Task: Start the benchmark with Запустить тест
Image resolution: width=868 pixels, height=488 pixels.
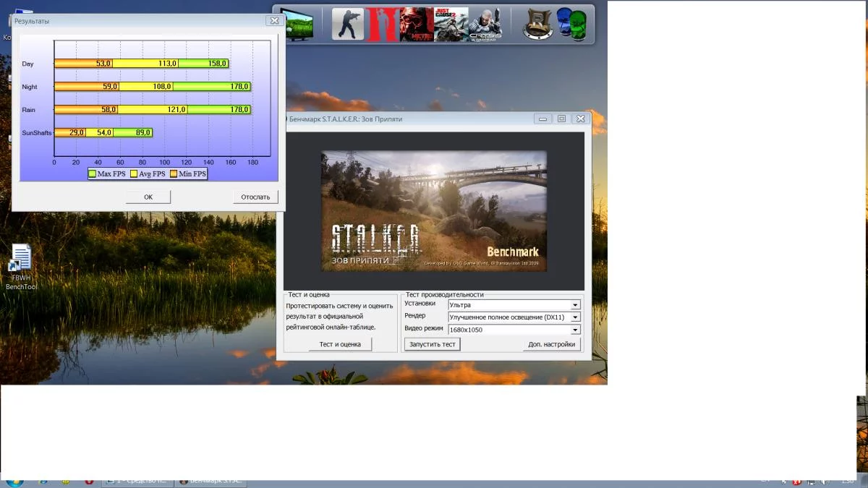Action: [x=433, y=344]
